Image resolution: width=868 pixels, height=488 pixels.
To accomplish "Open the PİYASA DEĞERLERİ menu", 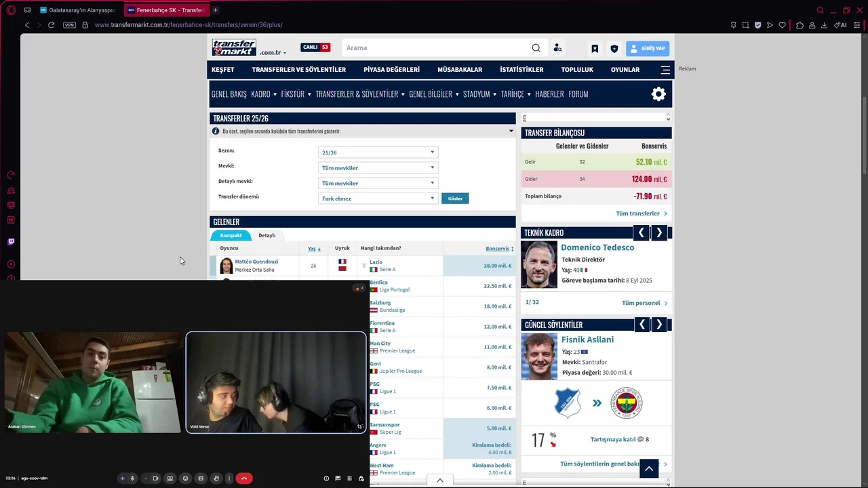I will tap(391, 70).
